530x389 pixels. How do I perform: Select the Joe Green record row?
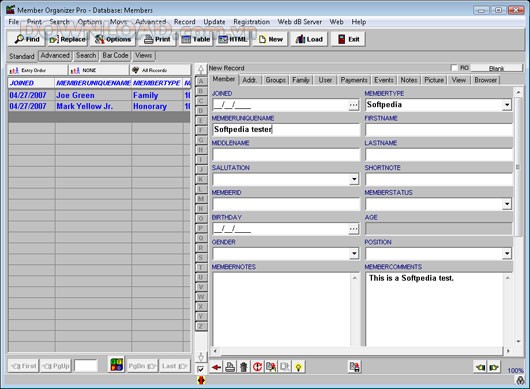coord(99,95)
